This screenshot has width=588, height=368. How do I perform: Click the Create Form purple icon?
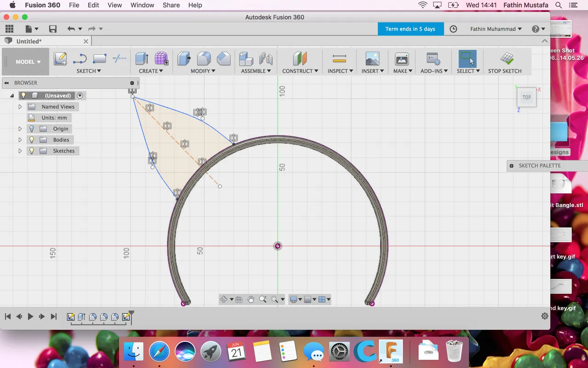pos(161,58)
